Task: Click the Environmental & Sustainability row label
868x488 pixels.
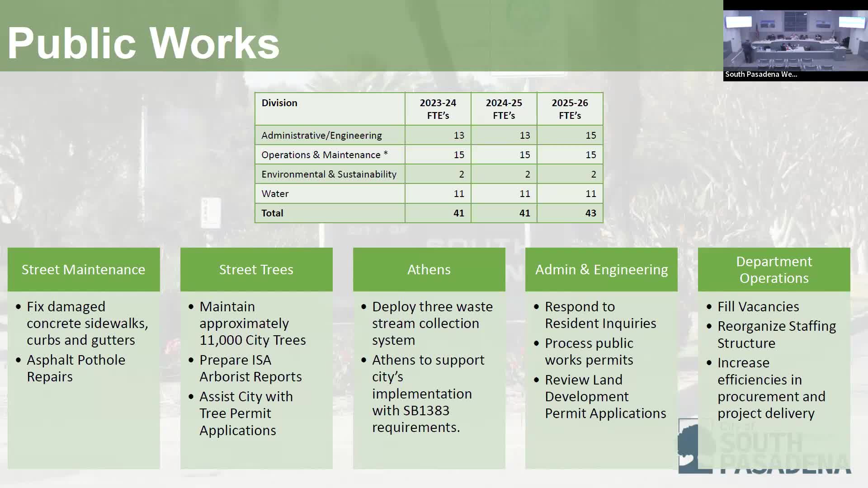Action: tap(329, 174)
